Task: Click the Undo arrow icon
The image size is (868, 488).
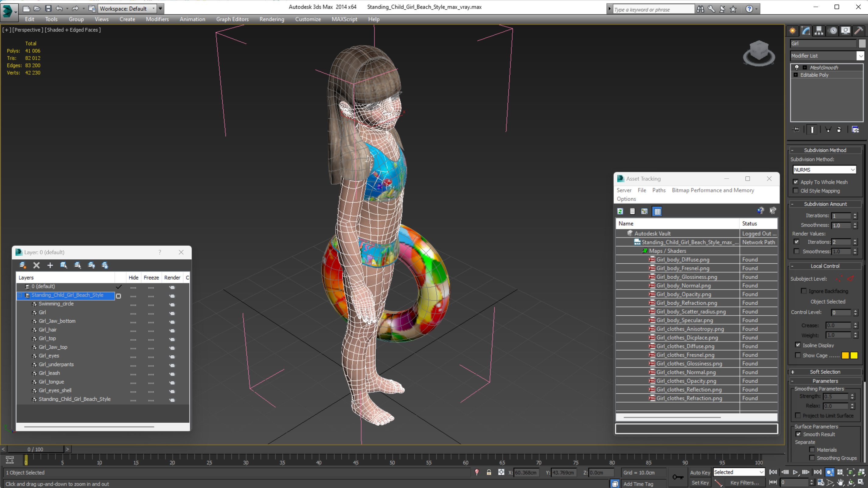Action: point(59,9)
